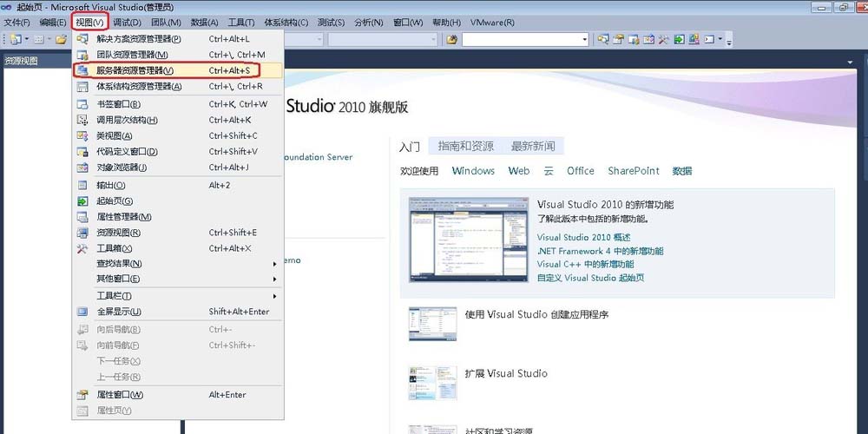The width and height of the screenshot is (868, 434).
Task: Expand the 工具栏 submenu
Action: point(178,296)
